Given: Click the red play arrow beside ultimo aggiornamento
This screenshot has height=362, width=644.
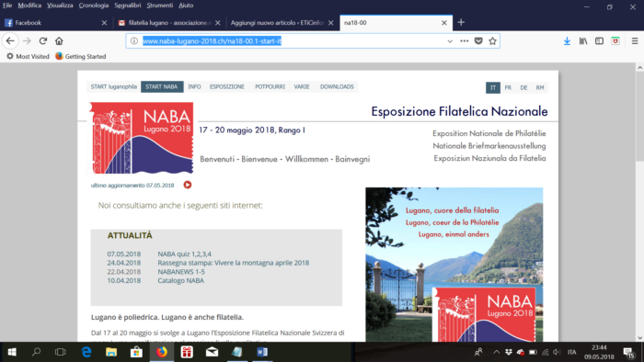Looking at the screenshot, I should click(188, 185).
